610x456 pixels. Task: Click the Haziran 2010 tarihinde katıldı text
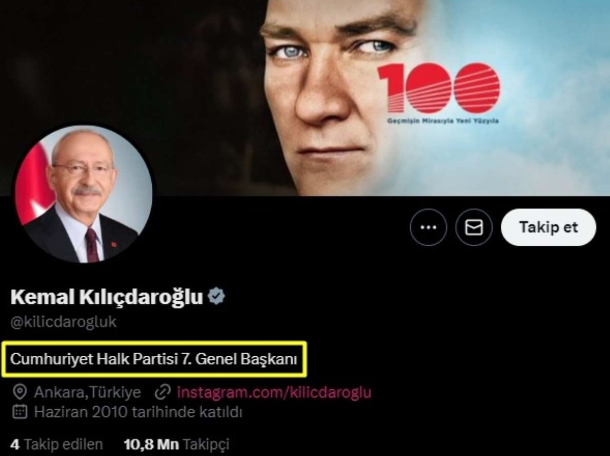tap(138, 412)
